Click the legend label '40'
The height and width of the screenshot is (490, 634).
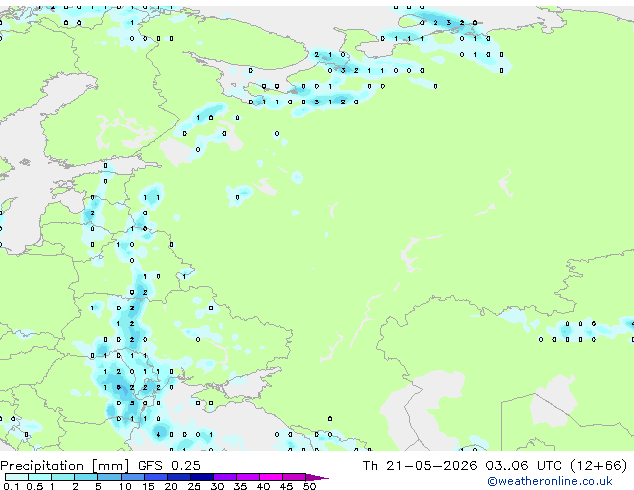click(x=263, y=486)
